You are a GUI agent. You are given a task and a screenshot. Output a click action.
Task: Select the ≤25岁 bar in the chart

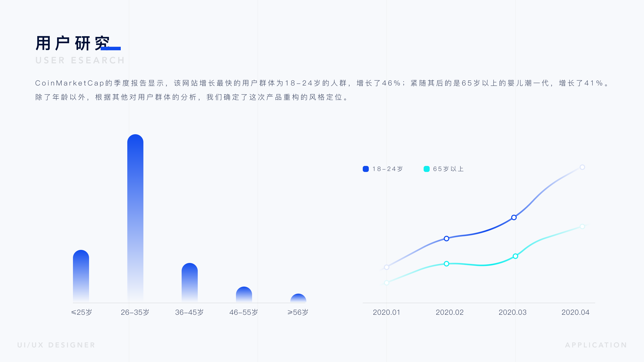[81, 276]
